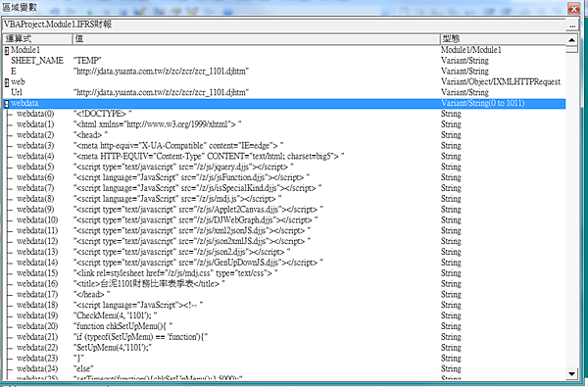The width and height of the screenshot is (588, 387).
Task: Click the "else" value
Action: [x=83, y=368]
